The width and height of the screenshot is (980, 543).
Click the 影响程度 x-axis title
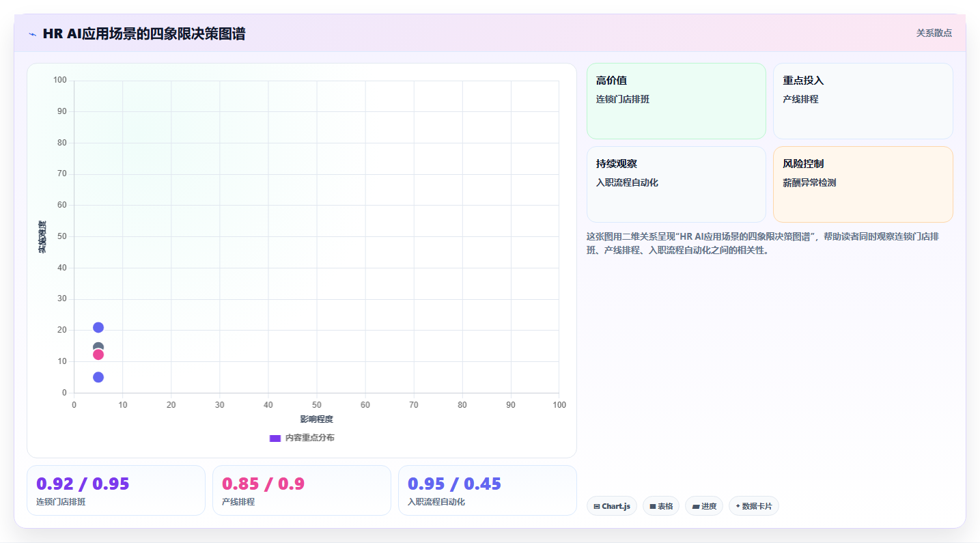317,419
